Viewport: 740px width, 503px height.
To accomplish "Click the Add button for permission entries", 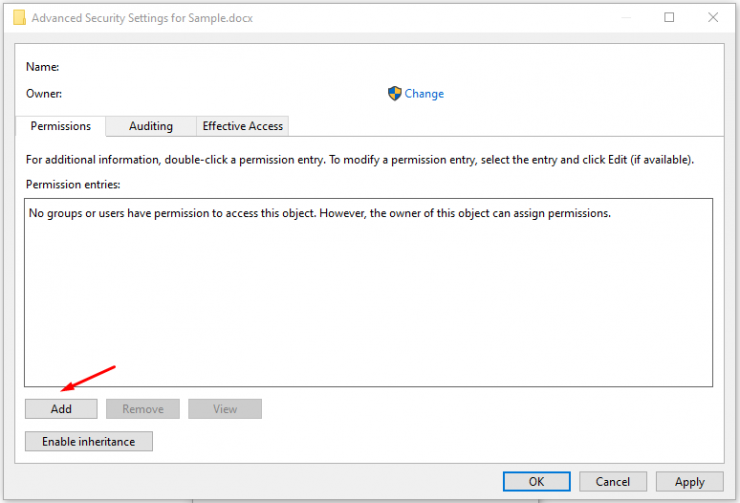I will tap(61, 409).
